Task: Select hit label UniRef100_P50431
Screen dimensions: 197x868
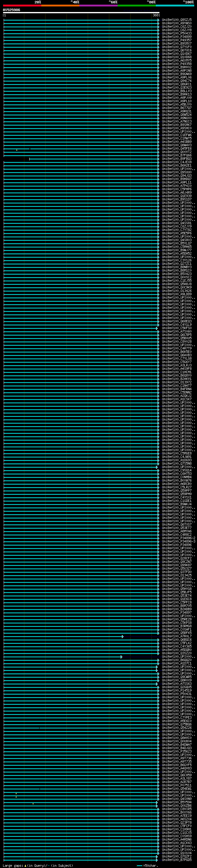Action: pyautogui.click(x=177, y=694)
